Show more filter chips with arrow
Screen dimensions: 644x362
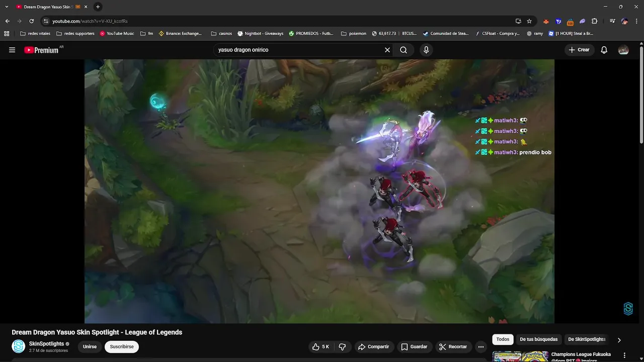(x=619, y=340)
